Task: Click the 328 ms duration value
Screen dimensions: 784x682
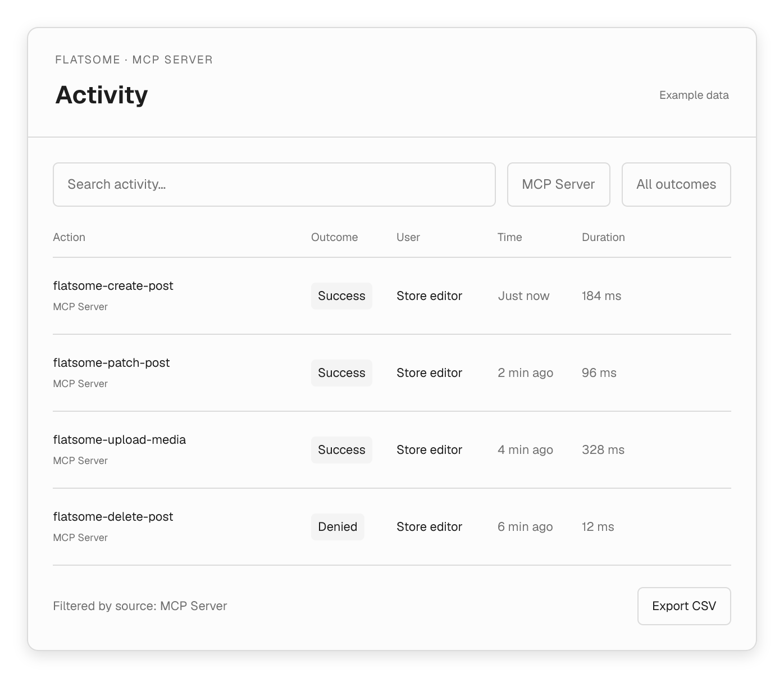Action: 603,450
